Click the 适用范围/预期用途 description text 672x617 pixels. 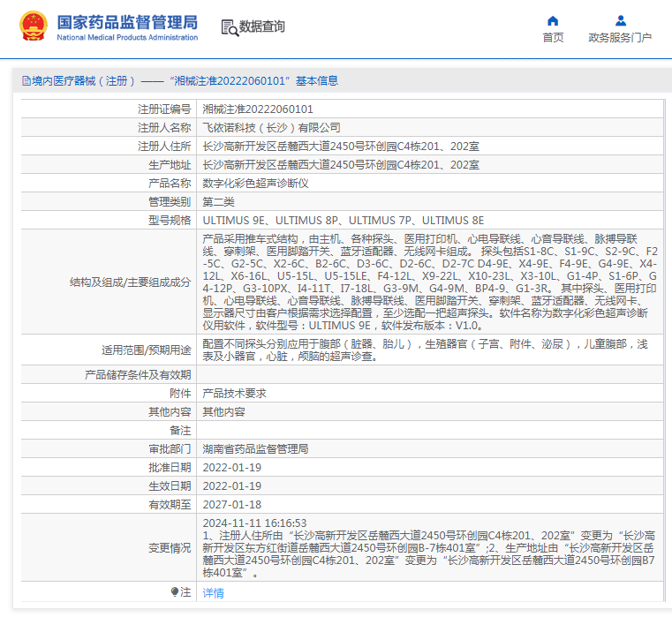[x=425, y=350]
